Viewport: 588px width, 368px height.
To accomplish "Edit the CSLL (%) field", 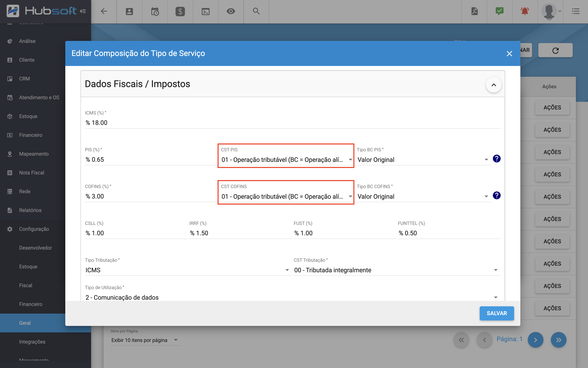I will coord(136,233).
